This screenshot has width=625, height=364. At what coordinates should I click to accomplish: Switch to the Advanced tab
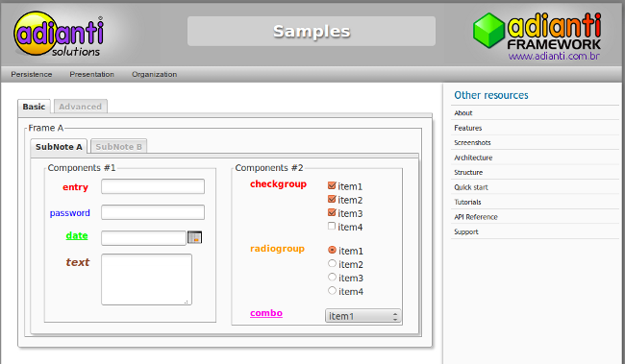coord(81,107)
